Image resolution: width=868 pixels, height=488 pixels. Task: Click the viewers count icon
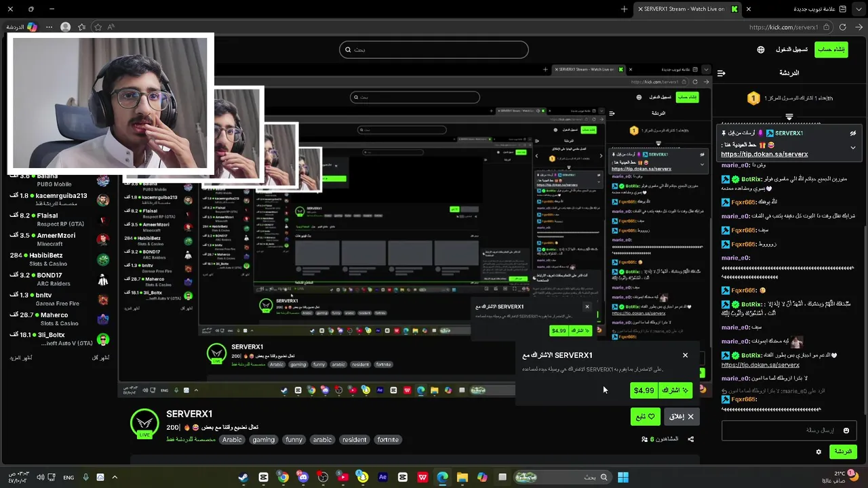pyautogui.click(x=644, y=439)
